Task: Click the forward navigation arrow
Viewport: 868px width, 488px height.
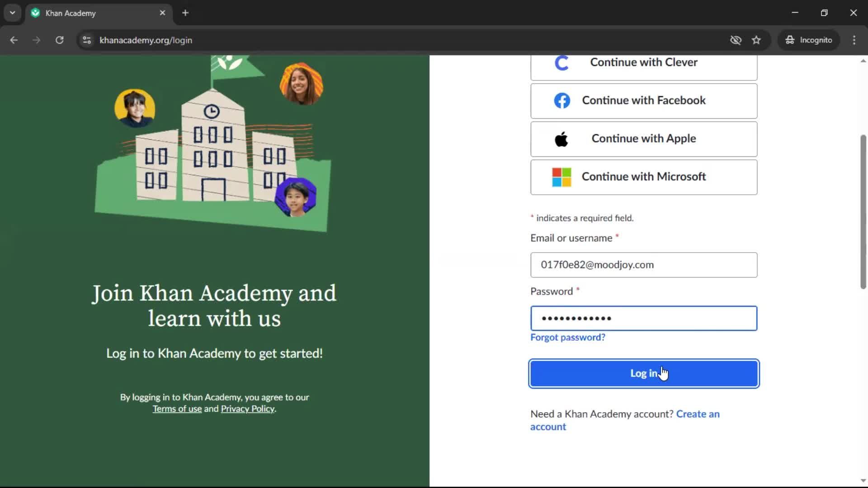Action: tap(37, 40)
